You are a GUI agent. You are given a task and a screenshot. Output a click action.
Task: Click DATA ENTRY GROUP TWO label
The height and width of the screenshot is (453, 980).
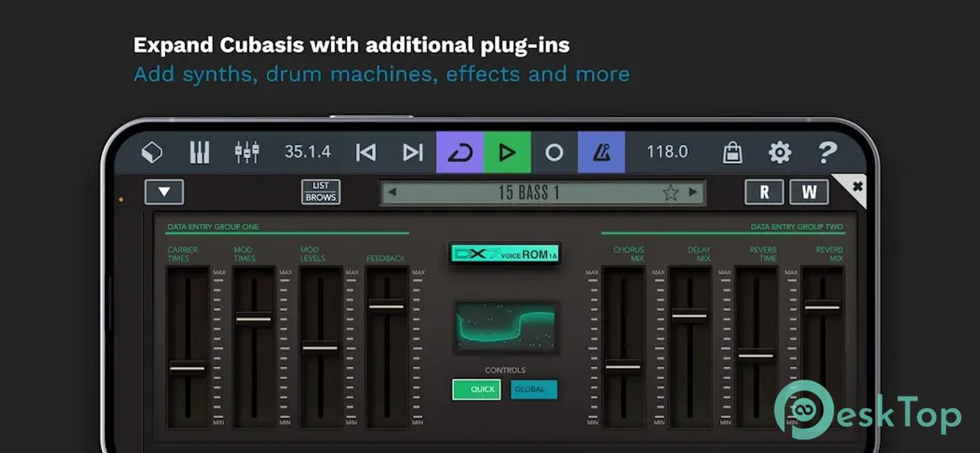tap(797, 226)
